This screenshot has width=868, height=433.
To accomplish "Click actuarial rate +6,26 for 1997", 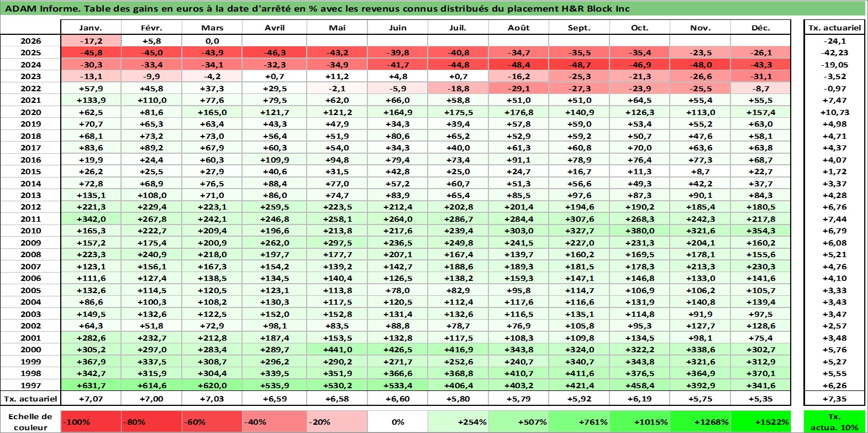I will tap(834, 385).
